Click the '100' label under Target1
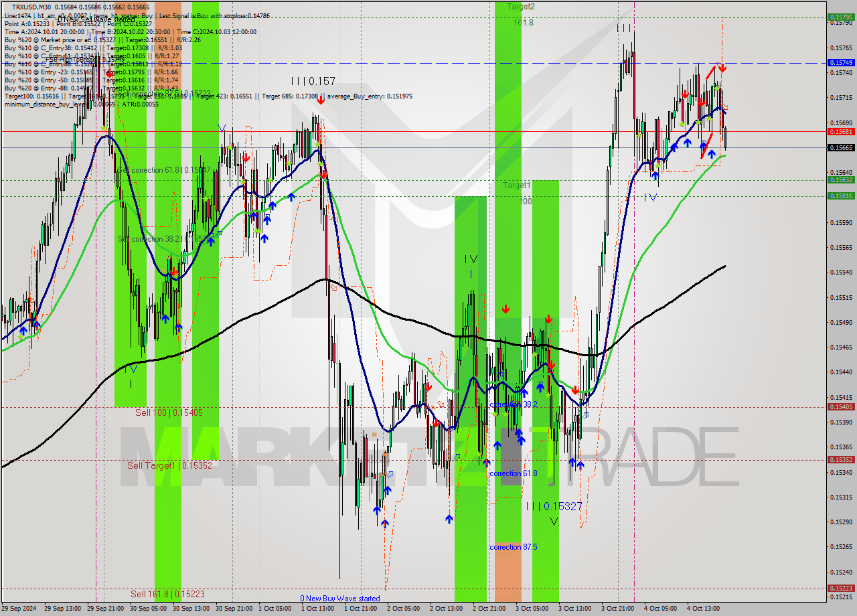The width and height of the screenshot is (857, 616). [526, 201]
